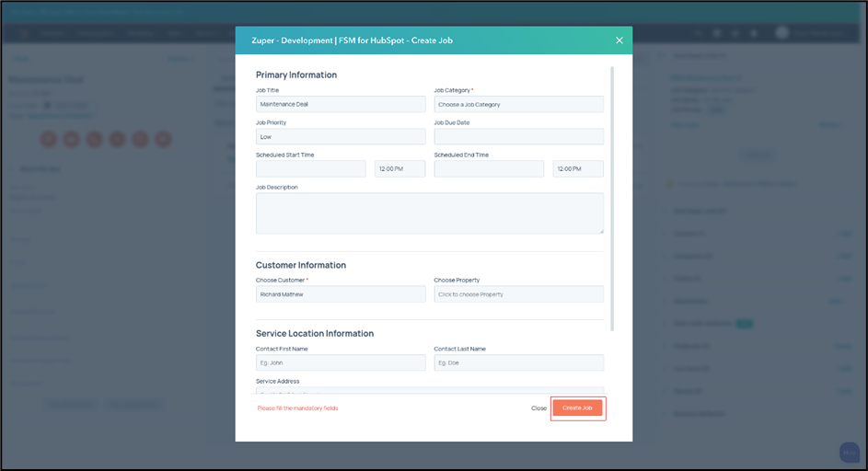Click the dialog title 'Zuper - Development | FSM for HubSpot - Create Job'
The height and width of the screenshot is (471, 868).
[352, 40]
